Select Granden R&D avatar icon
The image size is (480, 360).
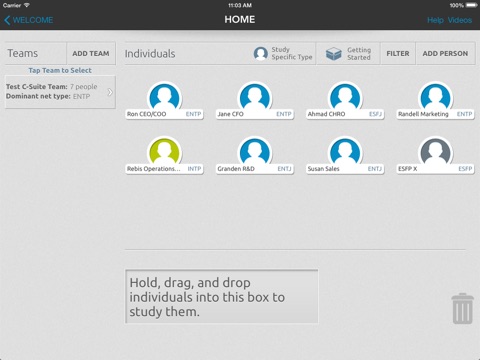click(x=255, y=152)
